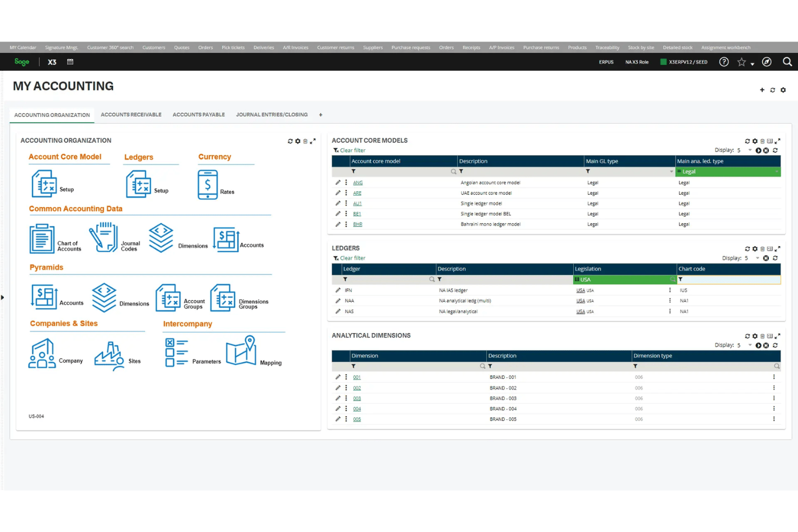Switch to Accounts Payable tab
798x532 pixels.
[x=198, y=115]
